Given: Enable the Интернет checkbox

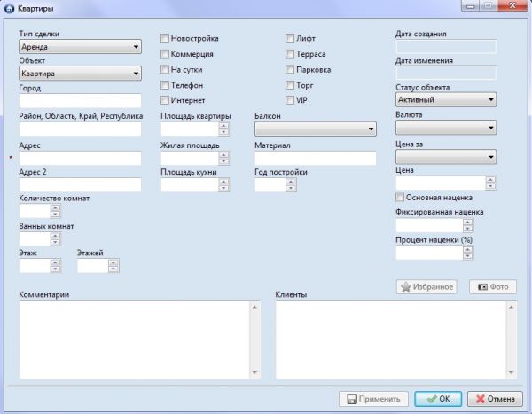Looking at the screenshot, I should click(165, 100).
